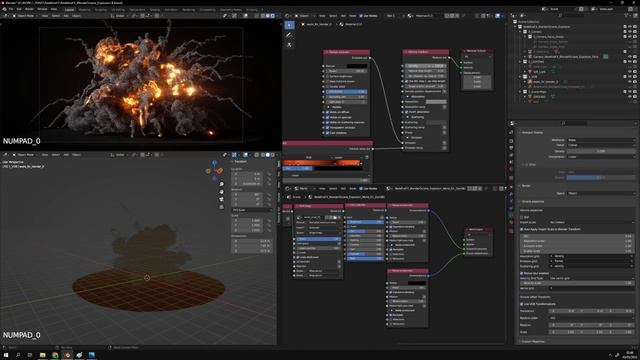This screenshot has width=640, height=360.
Task: Open the Blender logo menu
Action: [4, 9]
